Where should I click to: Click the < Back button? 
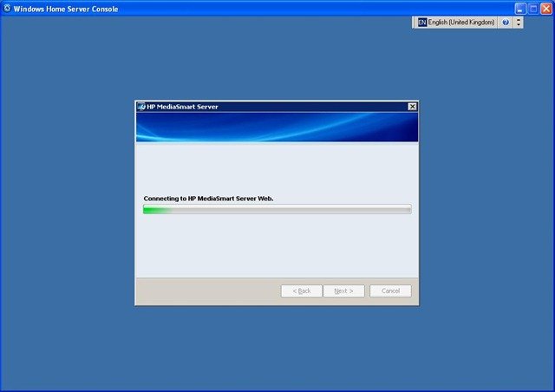point(302,291)
